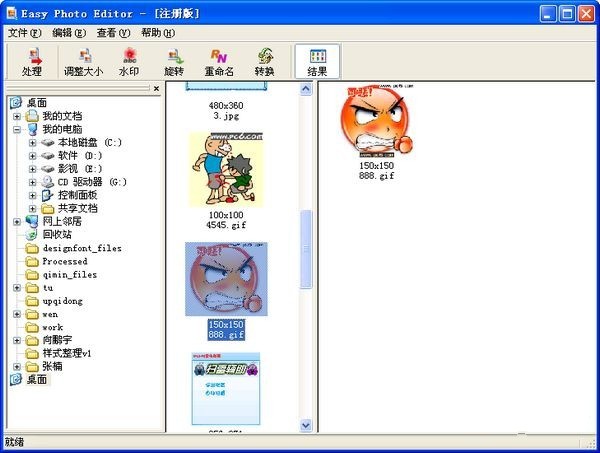The width and height of the screenshot is (600, 453).
Task: Close the folder tree panel
Action: click(156, 89)
